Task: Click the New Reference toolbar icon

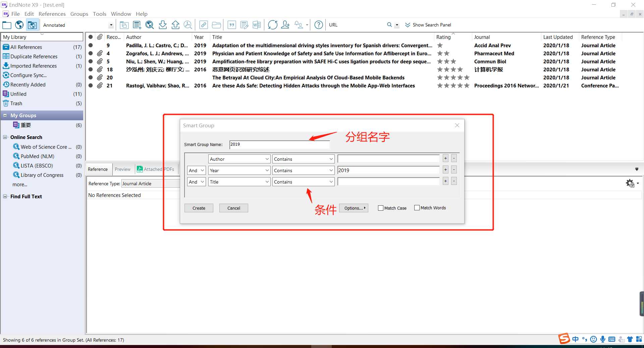Action: click(137, 25)
